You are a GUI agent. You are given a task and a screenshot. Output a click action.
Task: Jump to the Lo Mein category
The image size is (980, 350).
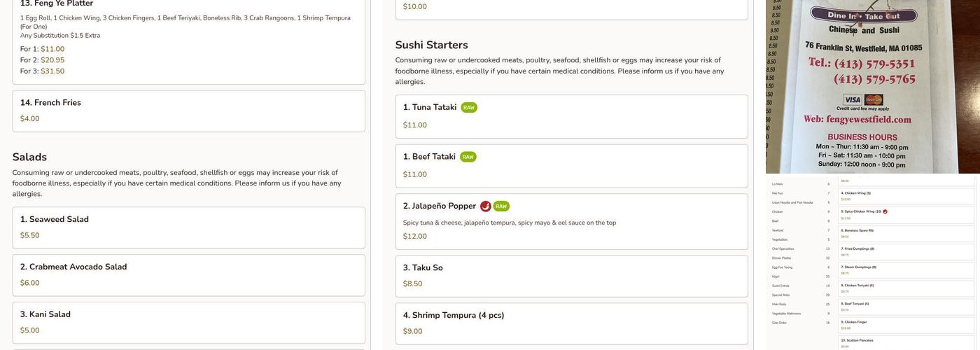(x=777, y=184)
